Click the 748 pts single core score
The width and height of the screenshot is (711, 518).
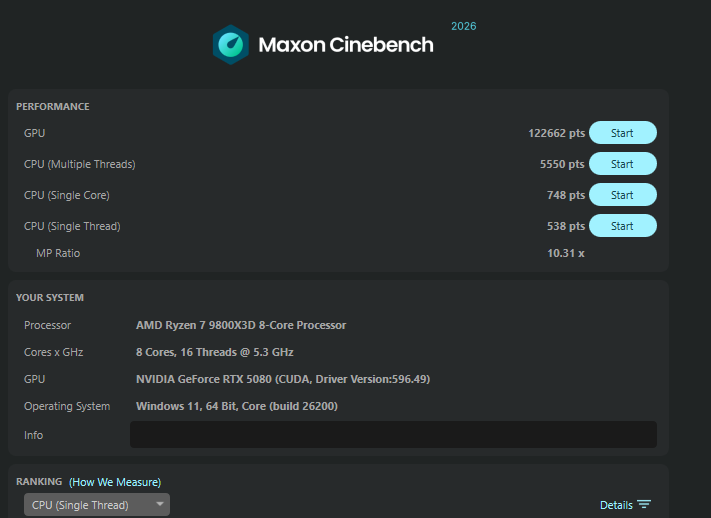pyautogui.click(x=566, y=195)
